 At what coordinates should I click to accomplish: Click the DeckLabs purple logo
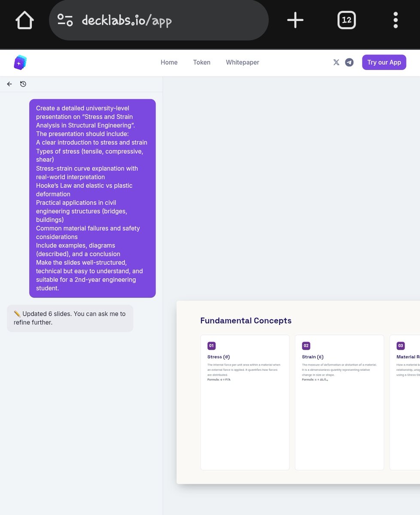[x=20, y=63]
